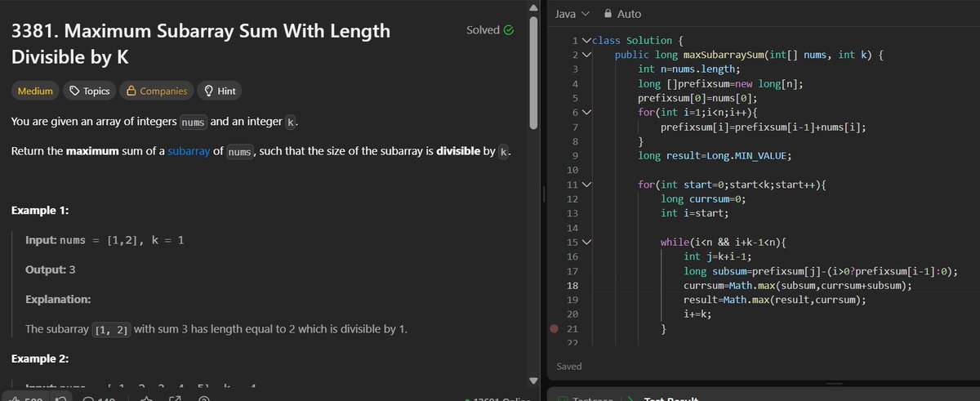Click line number 3 in the gutter

click(x=576, y=69)
